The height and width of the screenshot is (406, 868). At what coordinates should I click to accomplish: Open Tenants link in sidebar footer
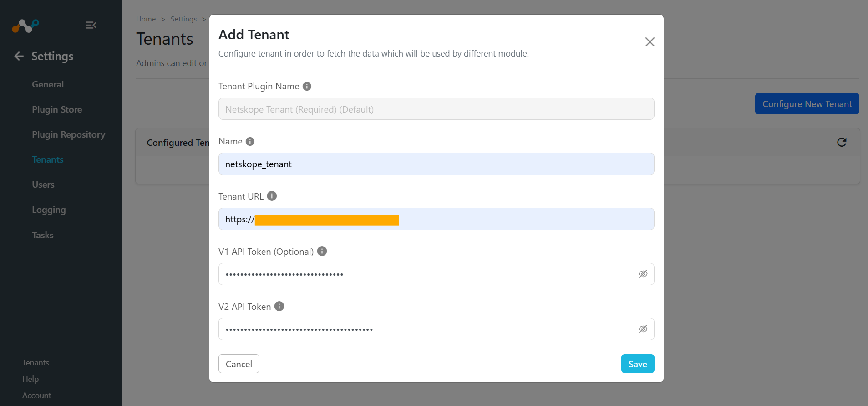(36, 363)
